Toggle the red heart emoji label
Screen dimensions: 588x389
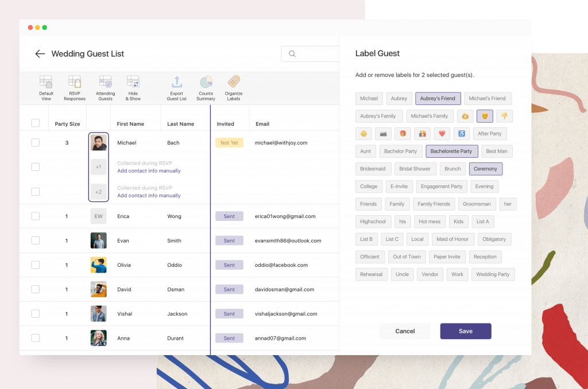(442, 134)
